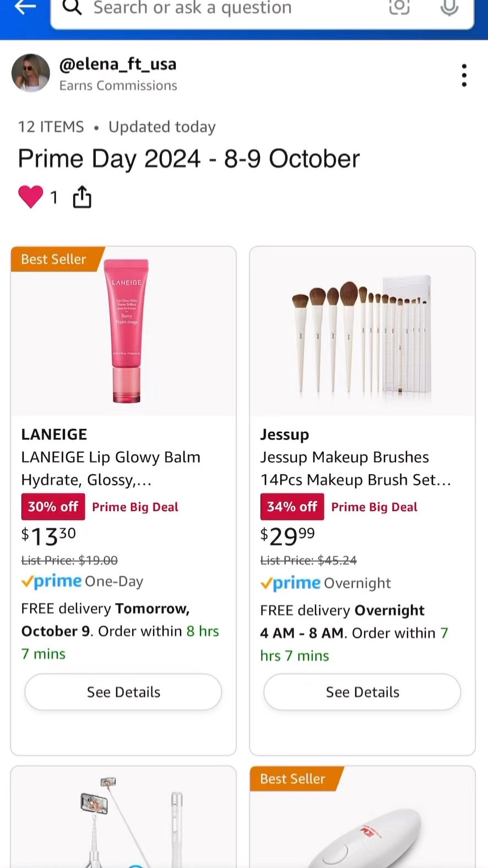This screenshot has width=488, height=868.
Task: Select the @elena_ft_usa username
Action: [118, 63]
